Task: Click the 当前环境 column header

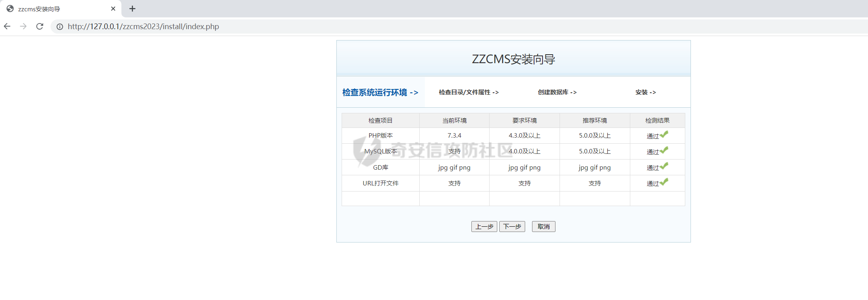Action: point(454,121)
